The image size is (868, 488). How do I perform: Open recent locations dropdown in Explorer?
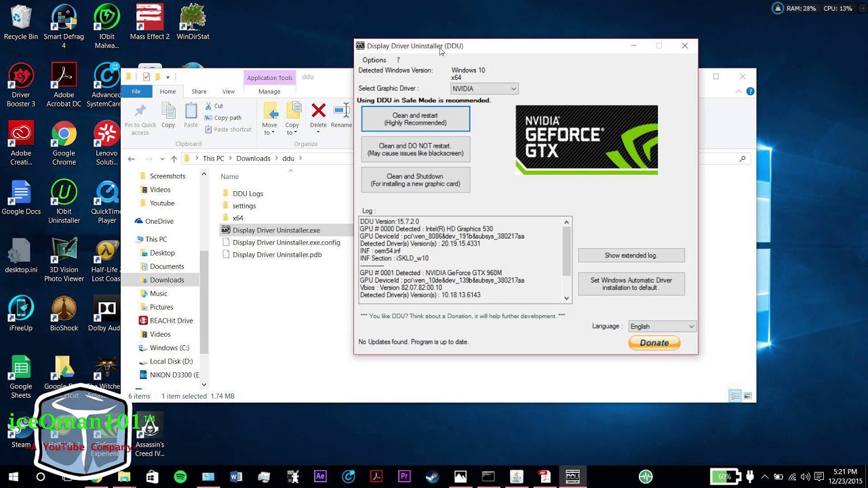(x=161, y=159)
